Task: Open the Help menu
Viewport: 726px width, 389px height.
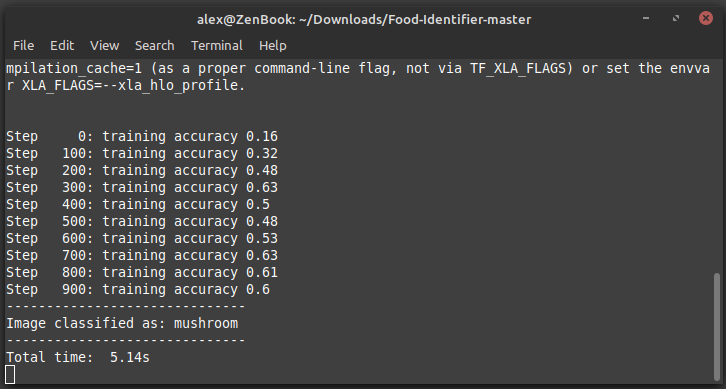Action: point(273,45)
